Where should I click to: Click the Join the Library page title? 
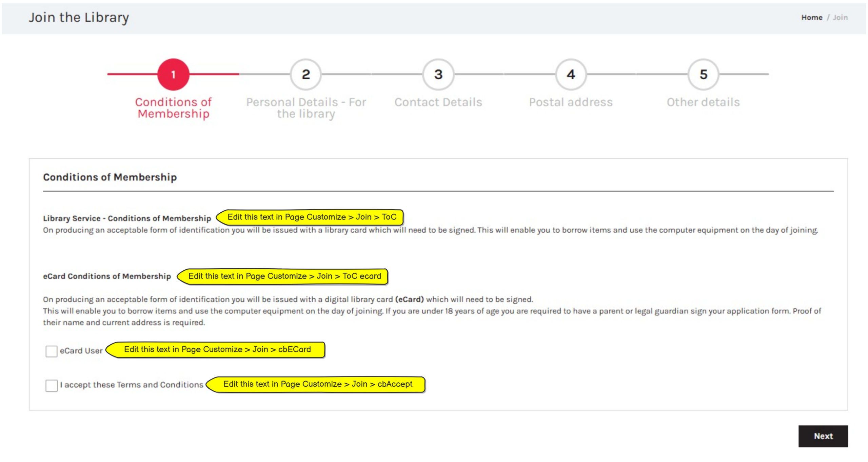[x=79, y=18]
